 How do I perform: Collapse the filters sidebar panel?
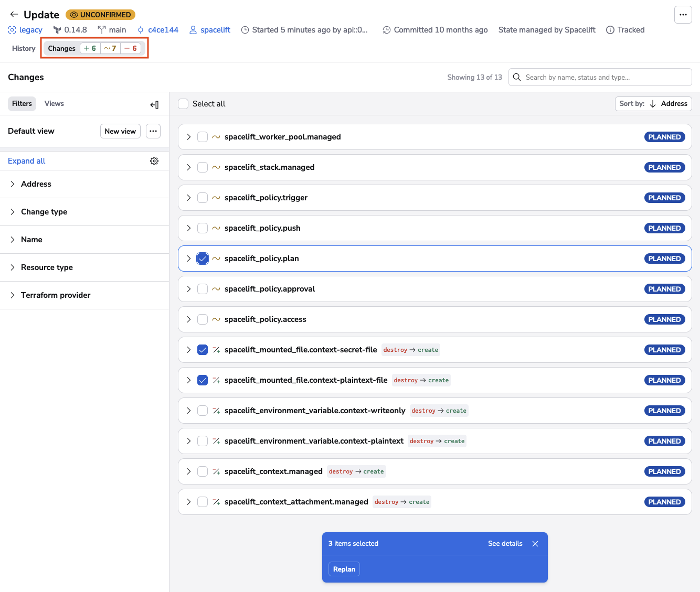[x=154, y=104]
